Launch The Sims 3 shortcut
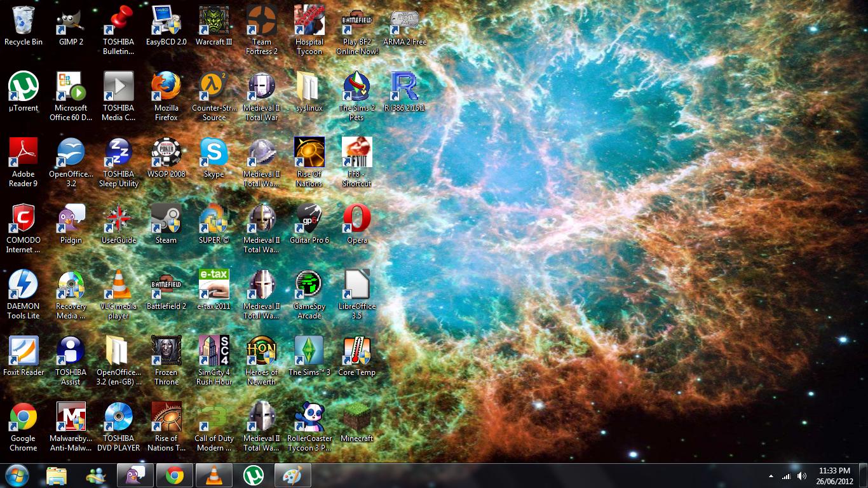This screenshot has width=868, height=488. tap(309, 356)
